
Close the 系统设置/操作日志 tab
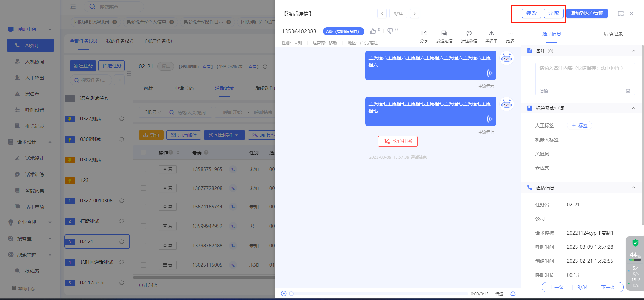click(x=229, y=22)
